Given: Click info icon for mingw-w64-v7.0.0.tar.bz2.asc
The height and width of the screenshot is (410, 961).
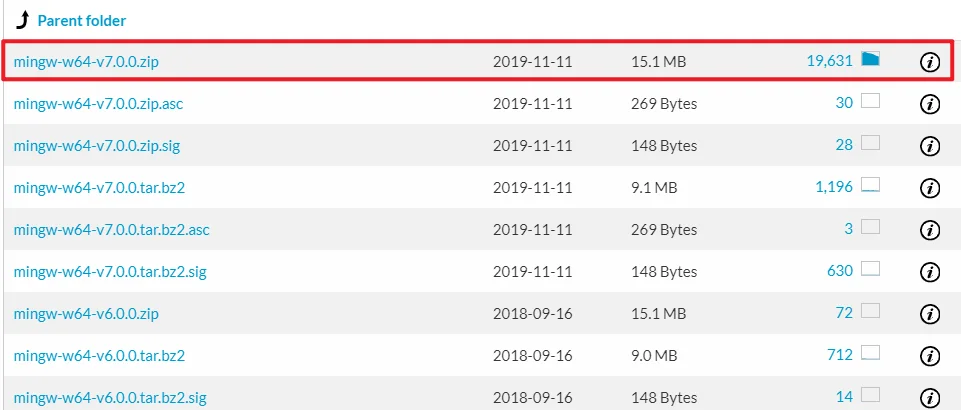Looking at the screenshot, I should point(930,230).
